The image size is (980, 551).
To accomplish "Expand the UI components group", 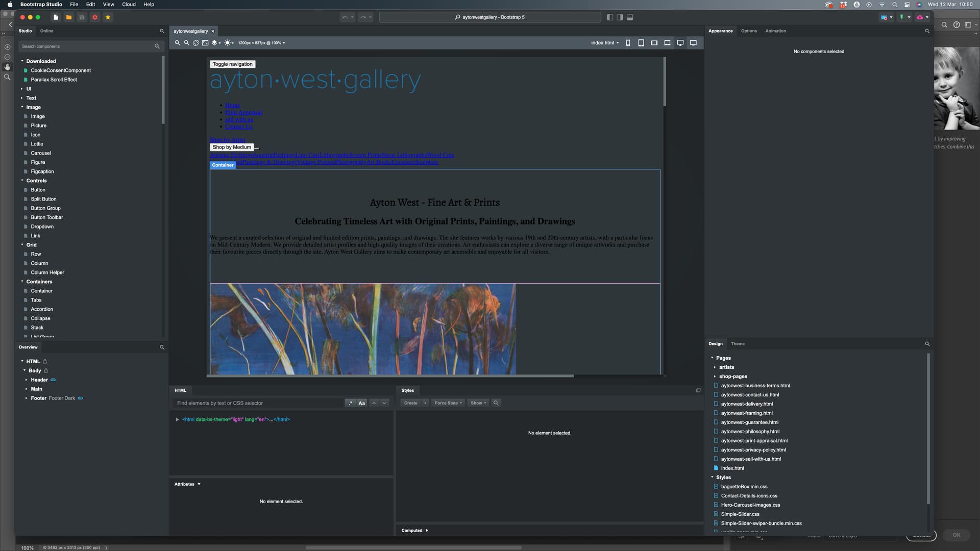I will click(x=22, y=89).
